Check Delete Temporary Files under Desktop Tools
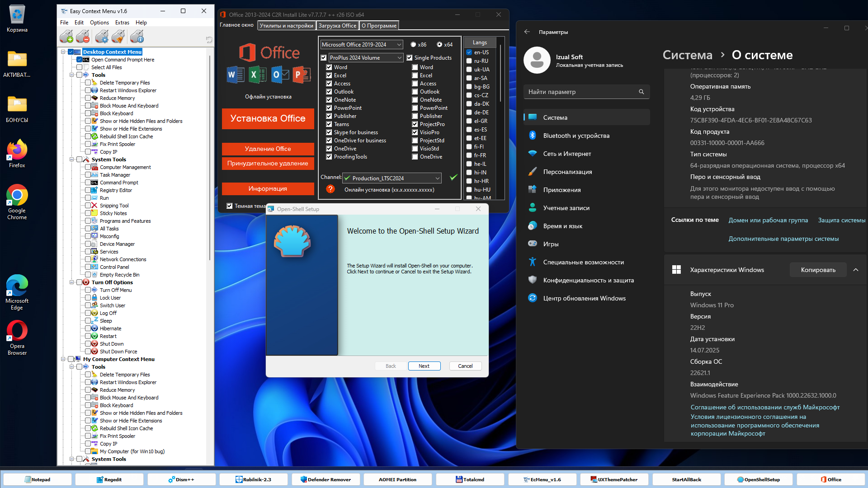Screen dimensions: 868x488 (88, 83)
